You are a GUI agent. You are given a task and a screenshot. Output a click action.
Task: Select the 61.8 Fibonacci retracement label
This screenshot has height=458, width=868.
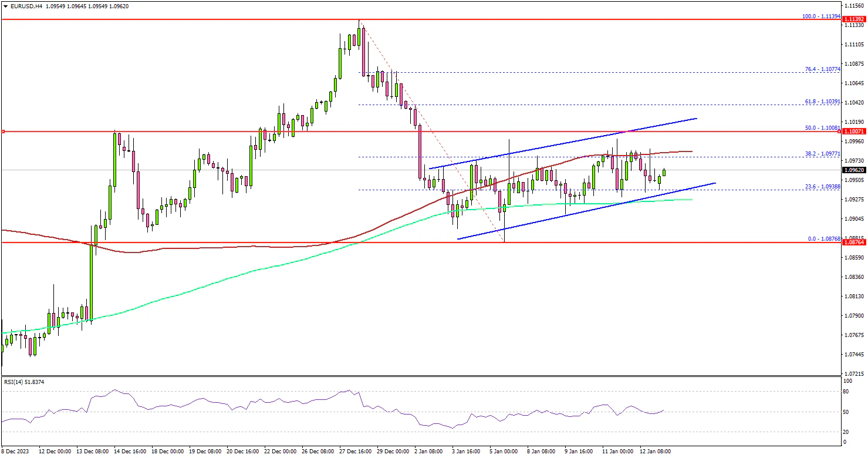pos(822,102)
